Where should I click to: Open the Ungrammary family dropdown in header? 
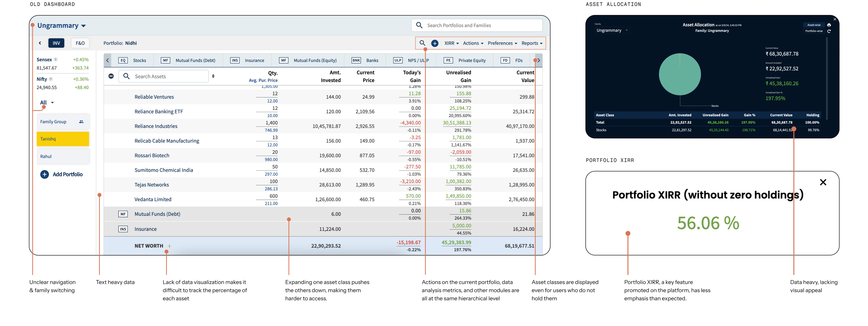pyautogui.click(x=62, y=26)
